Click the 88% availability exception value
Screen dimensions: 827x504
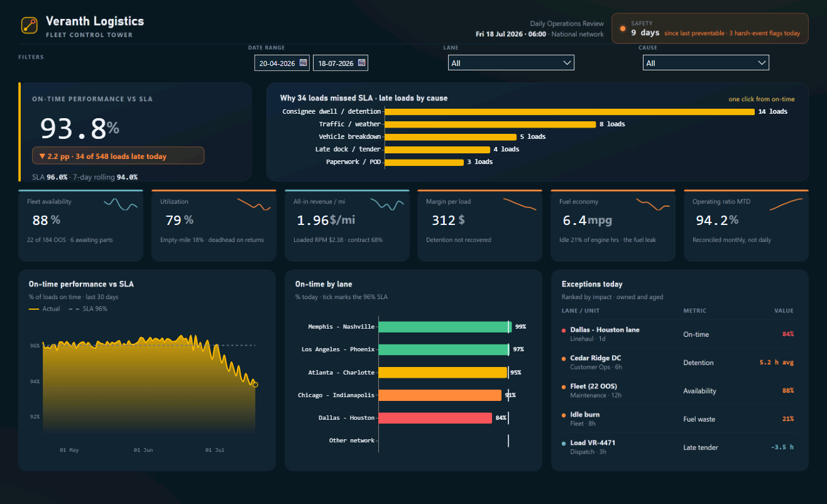click(787, 391)
